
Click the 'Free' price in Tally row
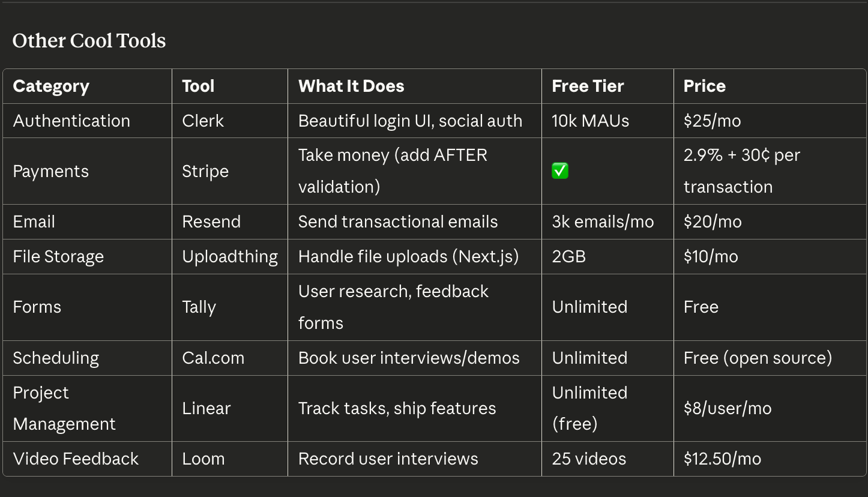click(701, 307)
